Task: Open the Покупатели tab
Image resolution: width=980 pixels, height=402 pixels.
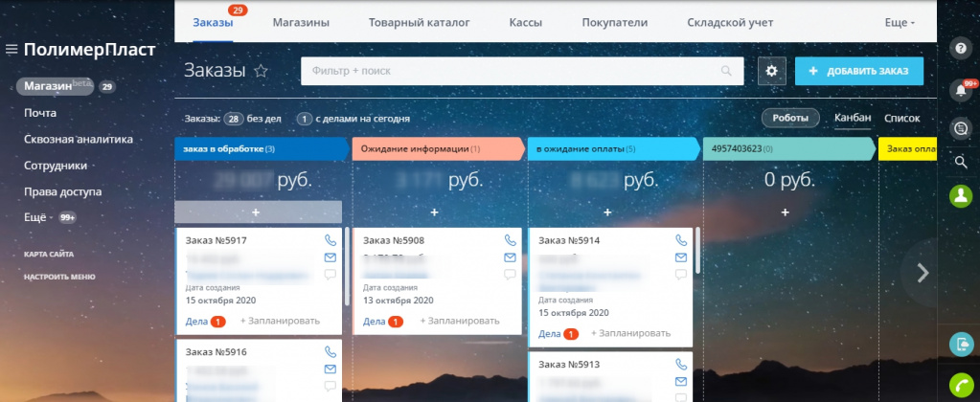Action: coord(614,22)
